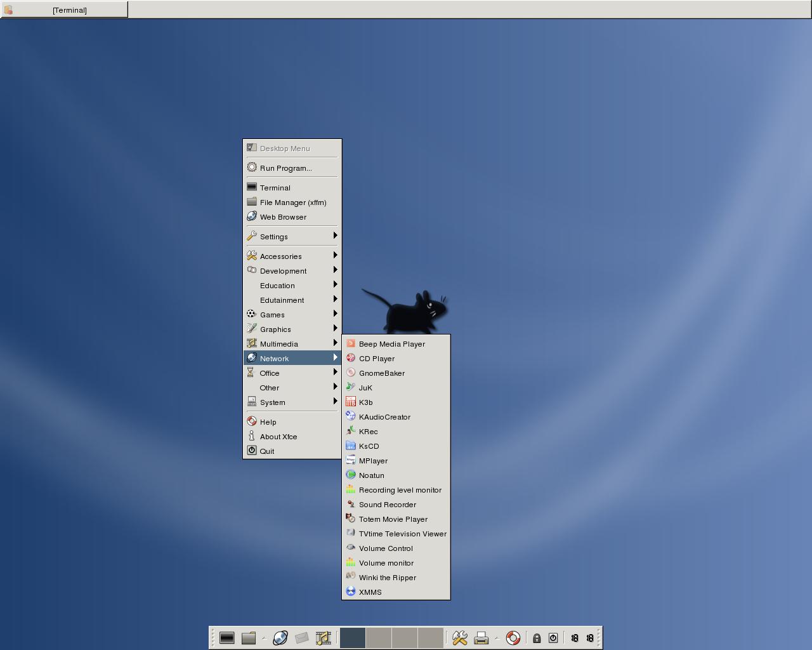Select Run Program... from the Desktop Menu
Viewport: 812px width, 650px height.
(292, 168)
